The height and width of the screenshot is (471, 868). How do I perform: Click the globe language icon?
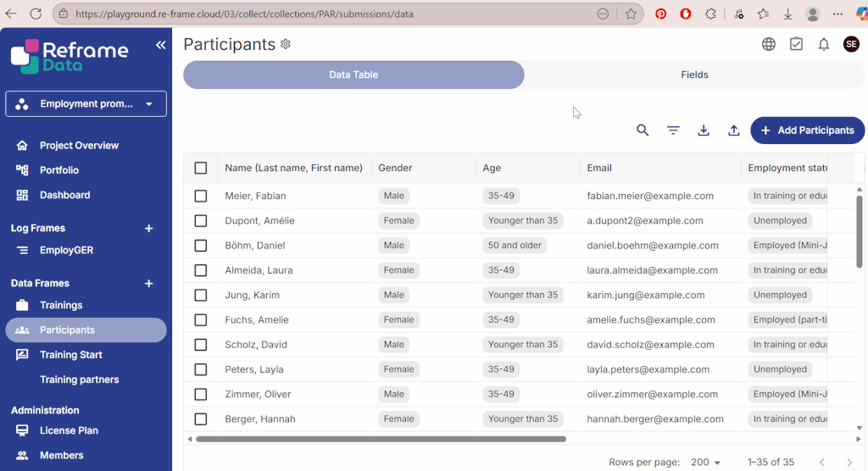tap(769, 44)
